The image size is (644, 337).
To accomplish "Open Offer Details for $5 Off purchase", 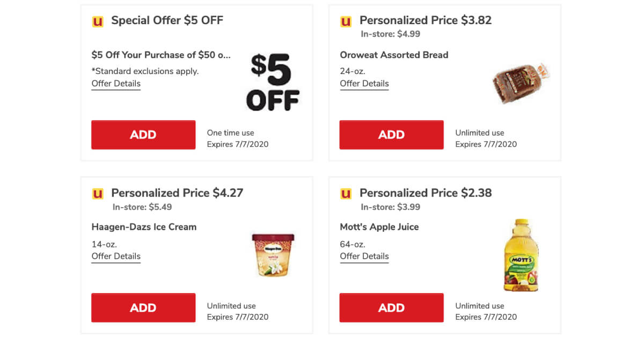I will click(116, 84).
